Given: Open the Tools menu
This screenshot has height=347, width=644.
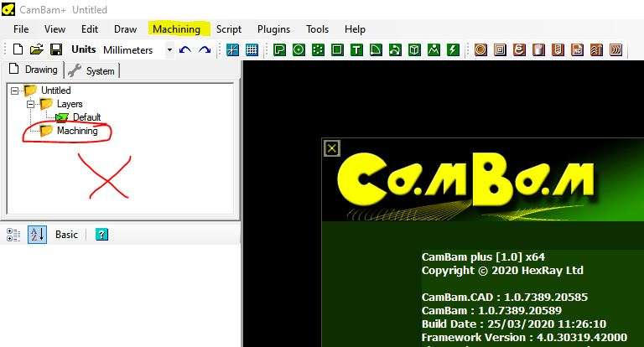Looking at the screenshot, I should click(x=317, y=29).
